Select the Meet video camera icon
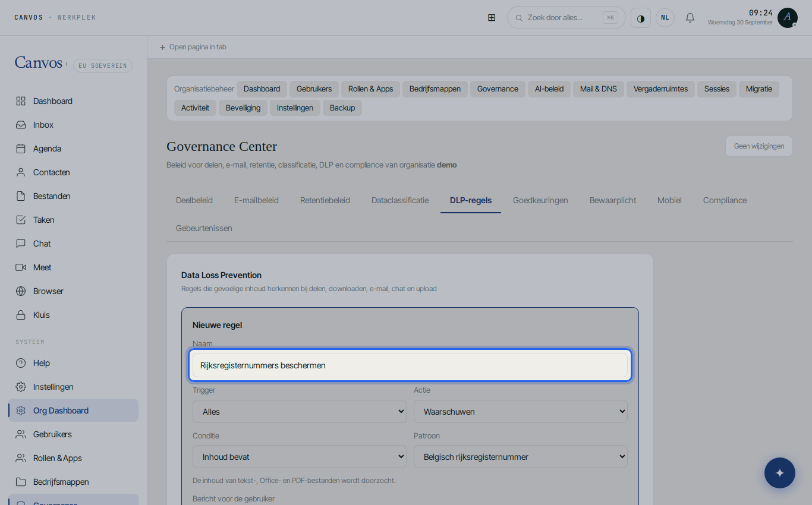Image resolution: width=812 pixels, height=505 pixels. pyautogui.click(x=21, y=267)
